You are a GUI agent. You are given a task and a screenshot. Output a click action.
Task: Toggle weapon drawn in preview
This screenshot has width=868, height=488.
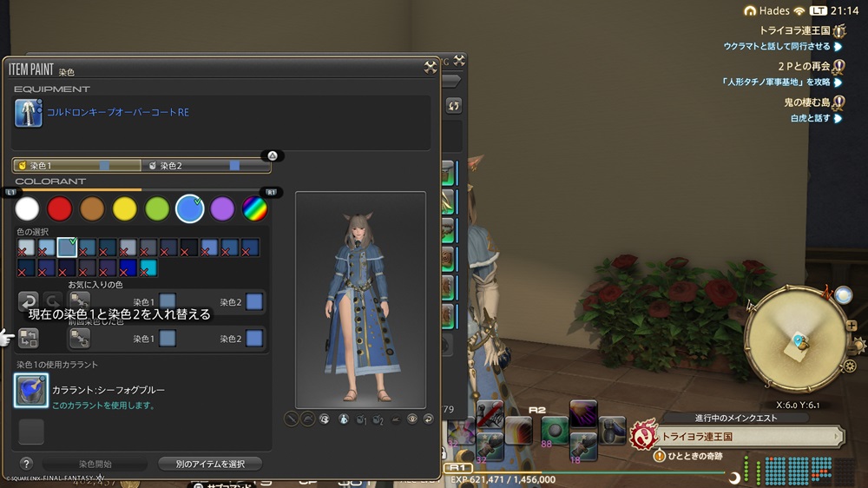[291, 419]
